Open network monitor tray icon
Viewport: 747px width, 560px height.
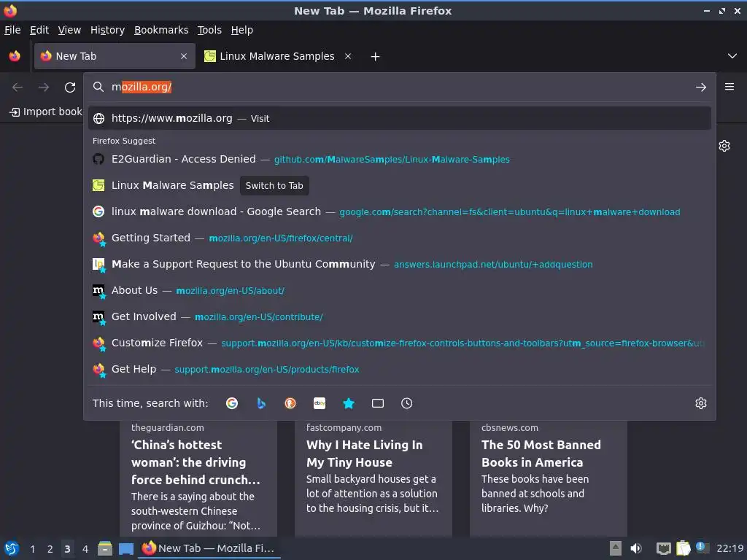point(663,548)
